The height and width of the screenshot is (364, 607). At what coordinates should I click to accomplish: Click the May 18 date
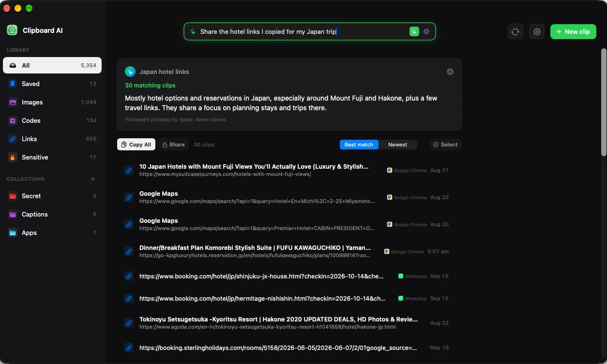tap(439, 348)
